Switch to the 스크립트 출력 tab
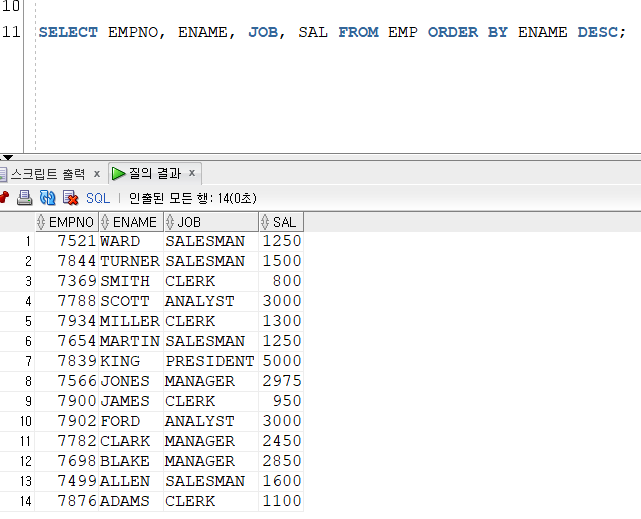Viewport: 641px width, 519px height. point(48,174)
